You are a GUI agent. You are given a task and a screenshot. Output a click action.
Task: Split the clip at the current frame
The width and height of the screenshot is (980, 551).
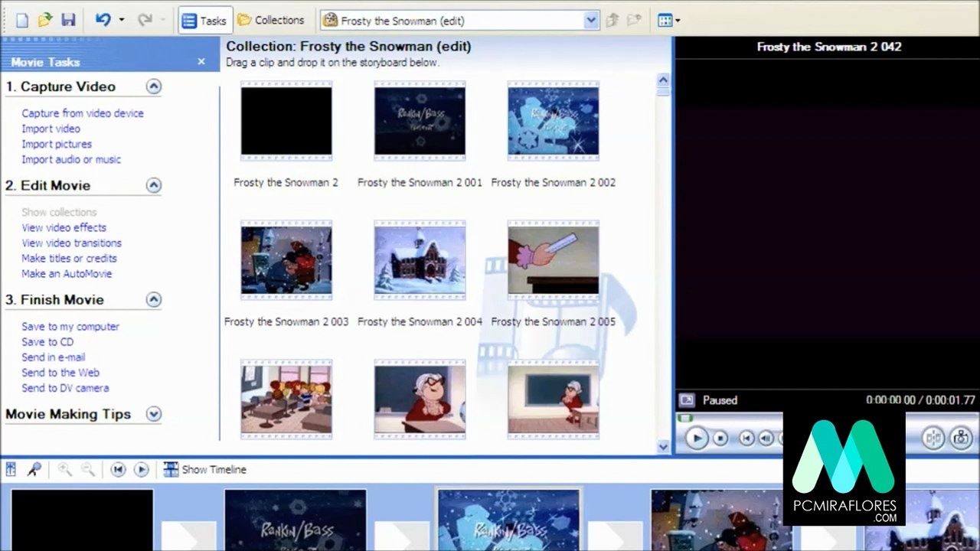pos(933,438)
